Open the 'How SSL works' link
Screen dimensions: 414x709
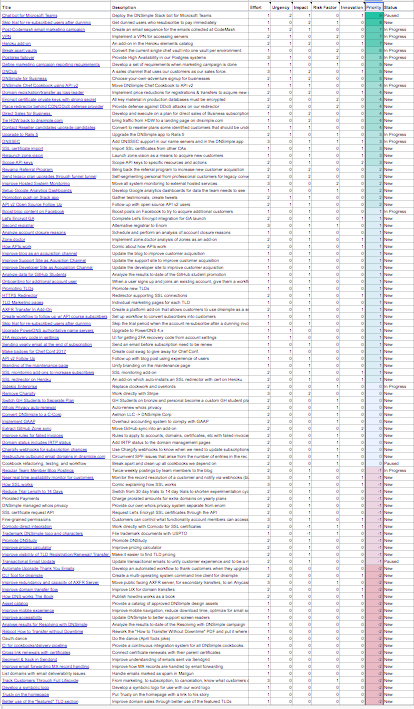click(17, 484)
